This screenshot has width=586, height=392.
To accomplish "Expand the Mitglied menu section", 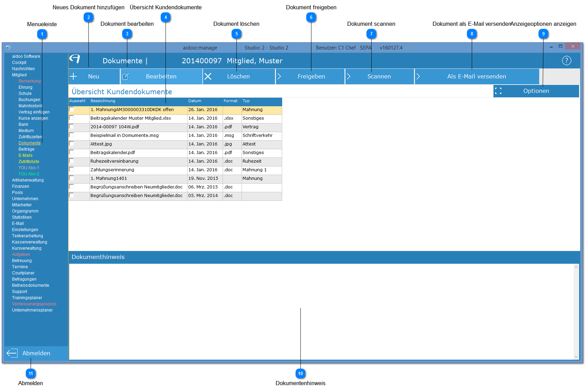I will (x=19, y=75).
